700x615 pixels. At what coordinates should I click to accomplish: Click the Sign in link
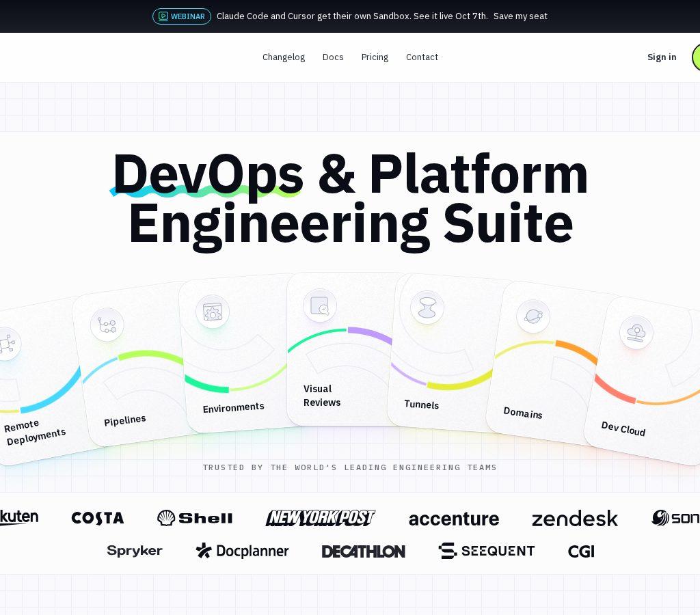pos(662,57)
